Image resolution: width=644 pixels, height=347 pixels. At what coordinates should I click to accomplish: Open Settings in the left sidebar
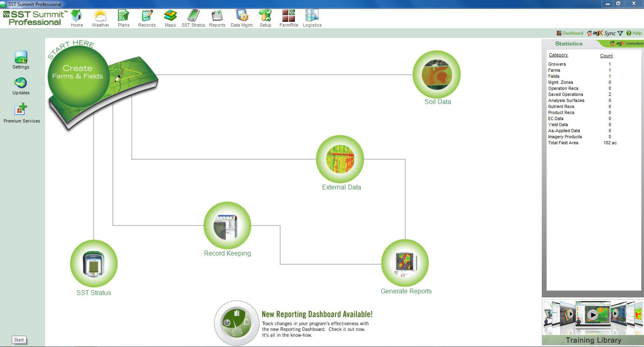[x=21, y=60]
